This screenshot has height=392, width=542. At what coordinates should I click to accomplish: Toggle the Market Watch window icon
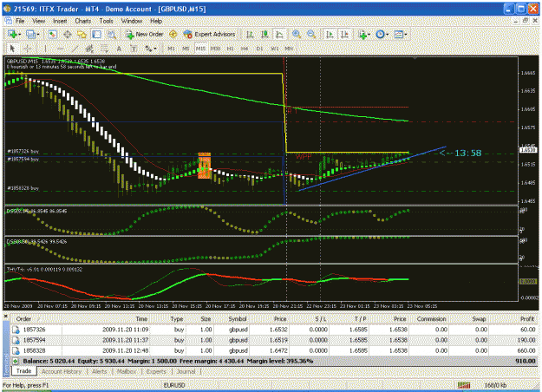pos(53,34)
